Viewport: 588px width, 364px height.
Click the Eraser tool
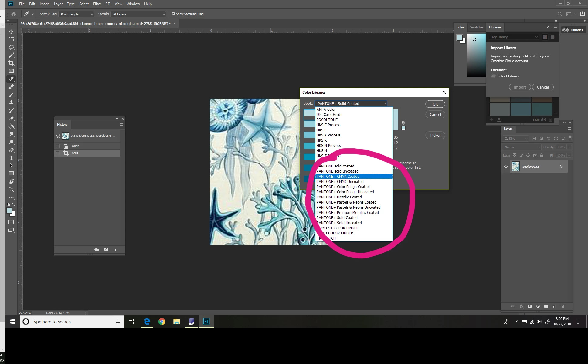(11, 118)
